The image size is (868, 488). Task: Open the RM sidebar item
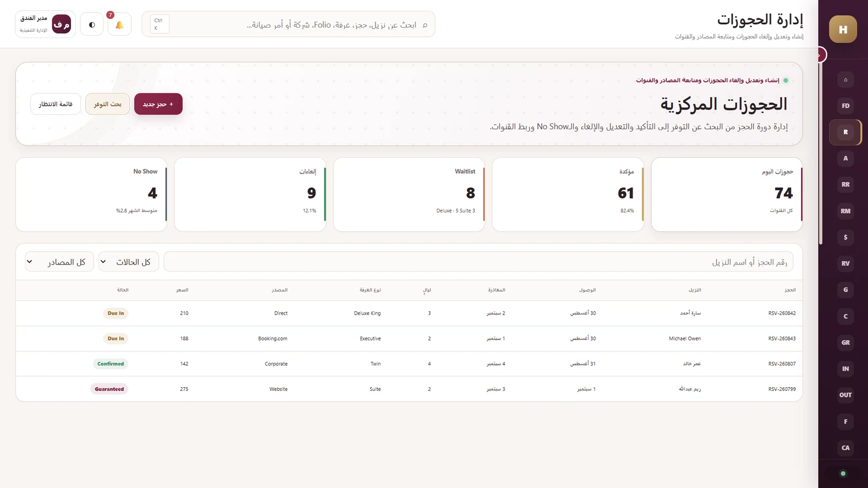(x=845, y=211)
